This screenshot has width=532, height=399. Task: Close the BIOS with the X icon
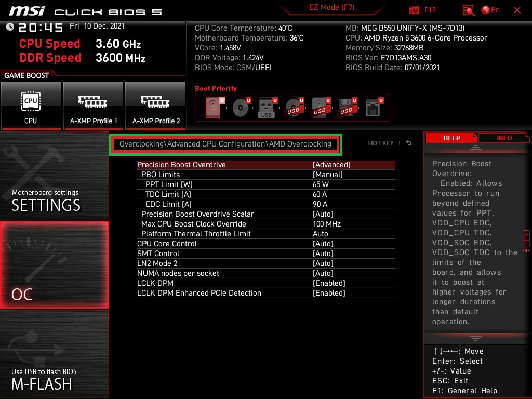point(517,10)
